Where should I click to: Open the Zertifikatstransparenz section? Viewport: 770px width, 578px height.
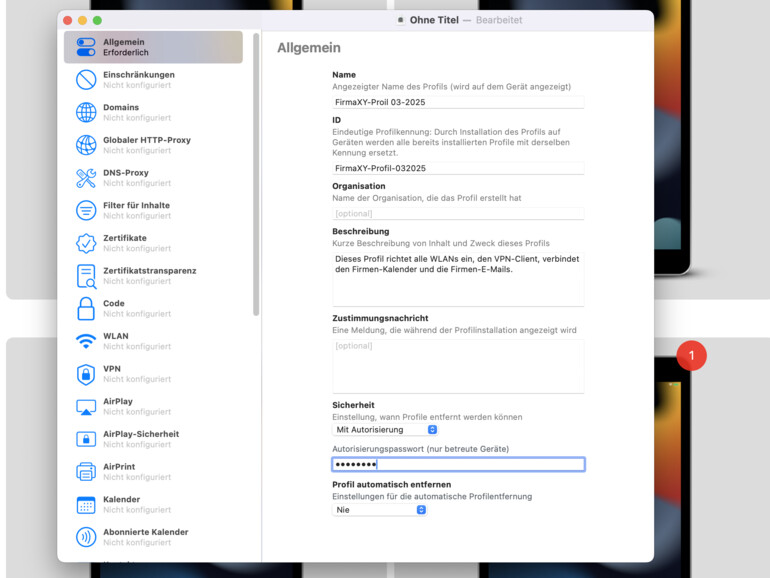pyautogui.click(x=153, y=276)
